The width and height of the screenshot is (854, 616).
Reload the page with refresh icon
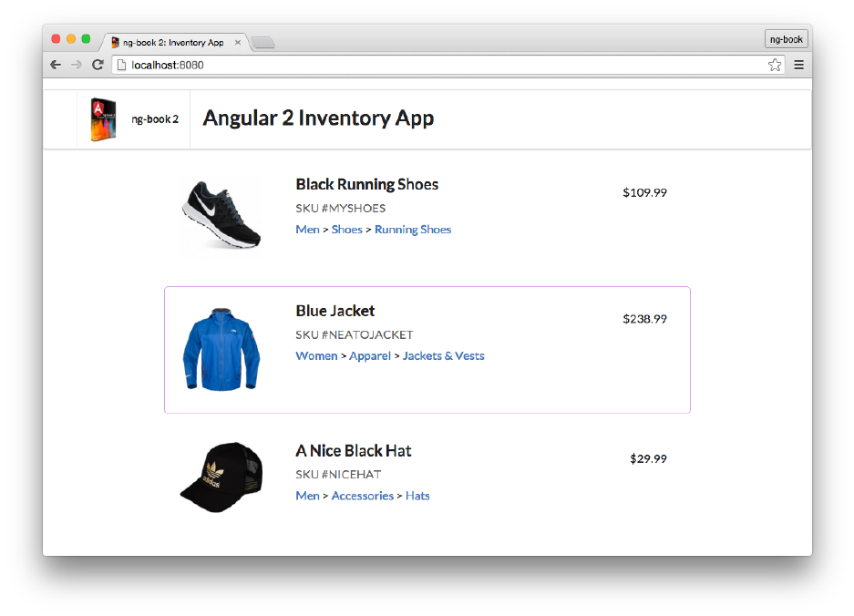[x=98, y=65]
